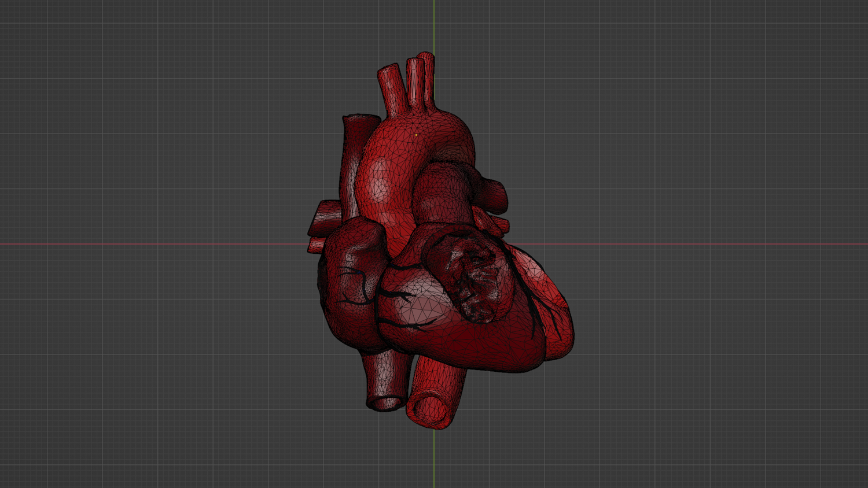
Task: Click the orange origin dot on the aorta
Action: coord(416,135)
